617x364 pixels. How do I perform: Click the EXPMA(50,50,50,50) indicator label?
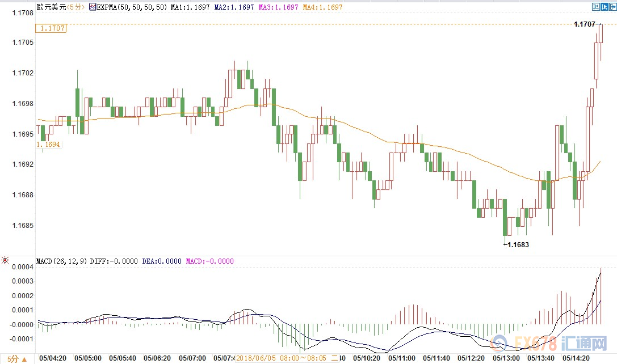point(132,7)
